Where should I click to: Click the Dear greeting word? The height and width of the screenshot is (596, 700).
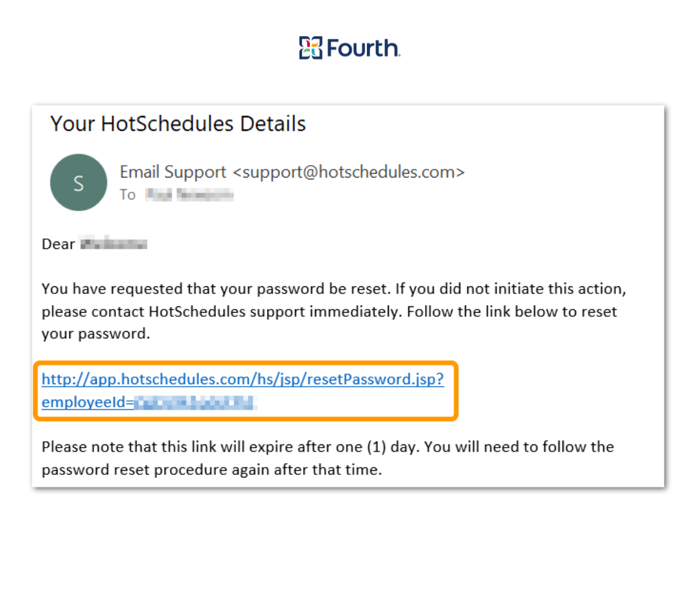(x=58, y=244)
